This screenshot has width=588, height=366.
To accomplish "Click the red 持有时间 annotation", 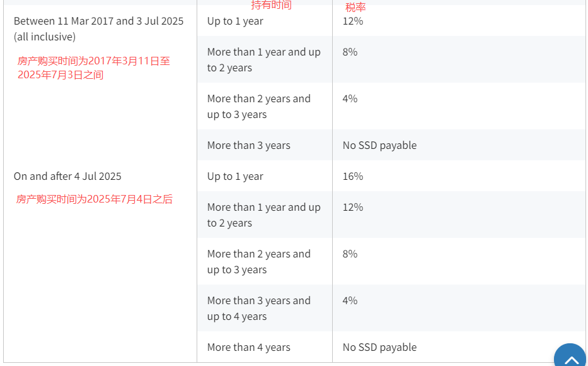I will click(271, 5).
